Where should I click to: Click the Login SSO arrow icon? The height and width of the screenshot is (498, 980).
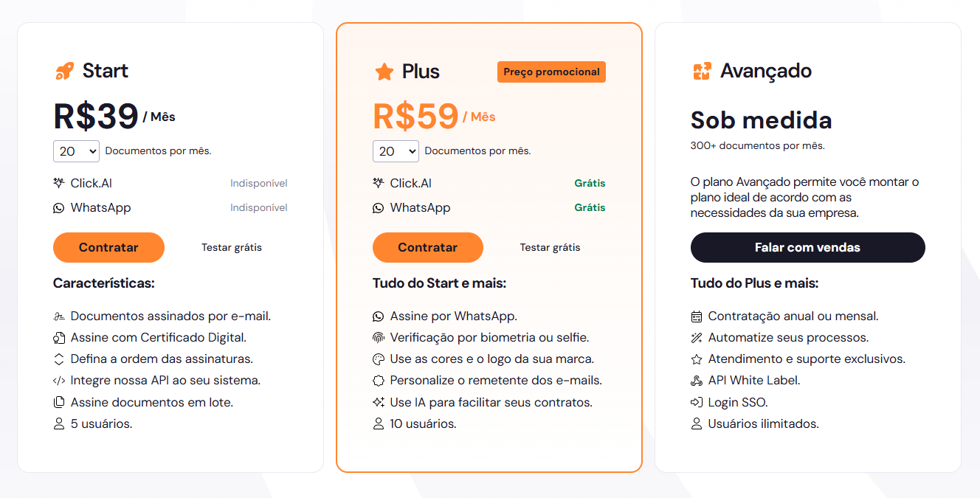(x=697, y=403)
